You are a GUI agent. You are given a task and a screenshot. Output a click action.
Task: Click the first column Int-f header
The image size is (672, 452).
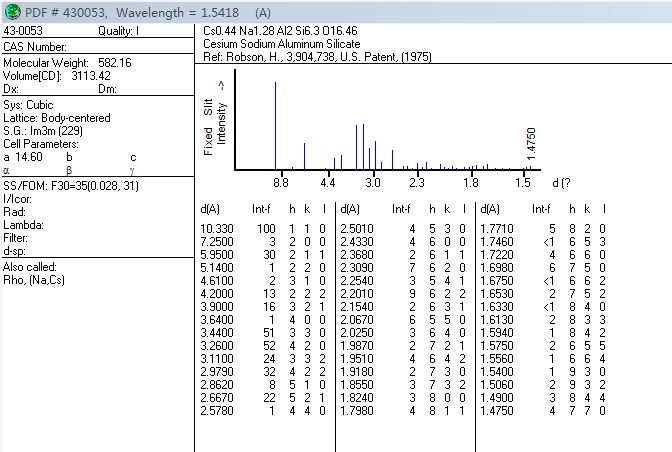pyautogui.click(x=261, y=209)
